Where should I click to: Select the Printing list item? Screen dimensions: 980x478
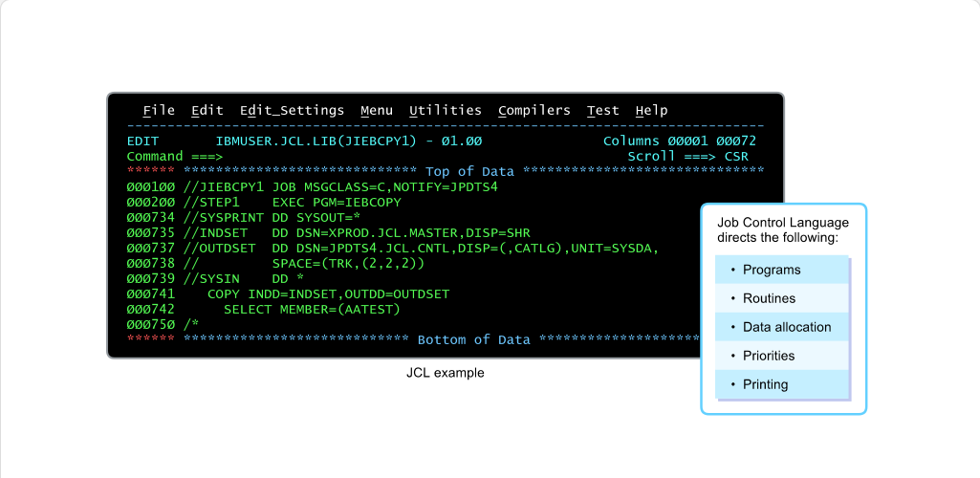tap(781, 384)
